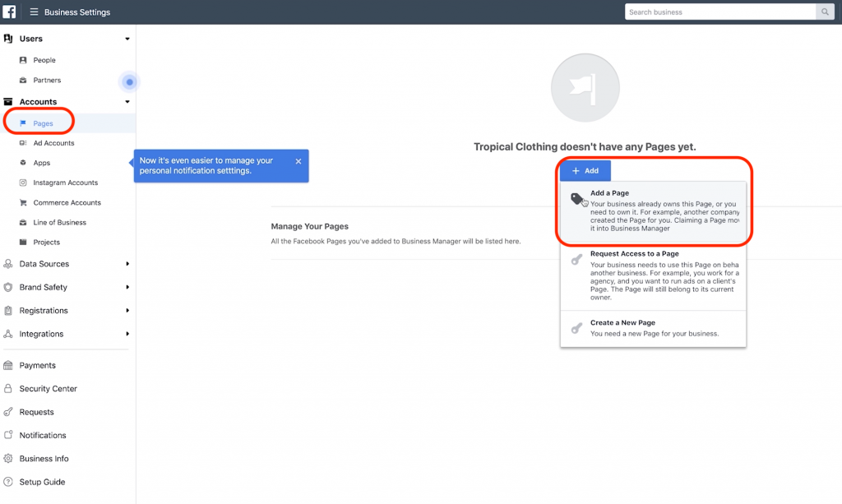842x504 pixels.
Task: Choose Add a Page option
Action: click(x=653, y=210)
